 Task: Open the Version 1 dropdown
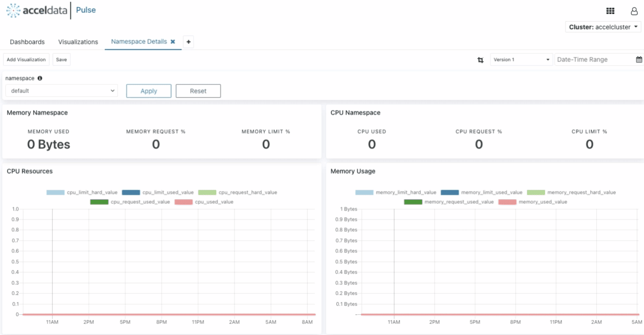(x=522, y=59)
